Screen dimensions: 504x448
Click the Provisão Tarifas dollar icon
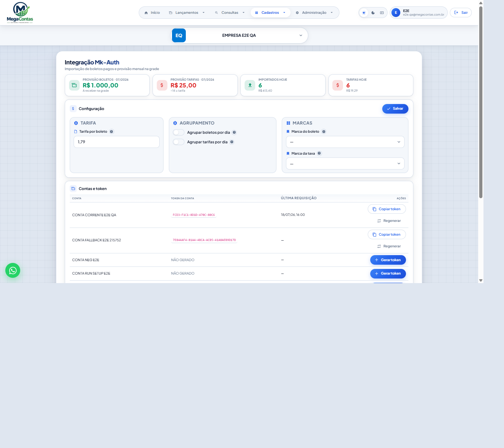(162, 85)
